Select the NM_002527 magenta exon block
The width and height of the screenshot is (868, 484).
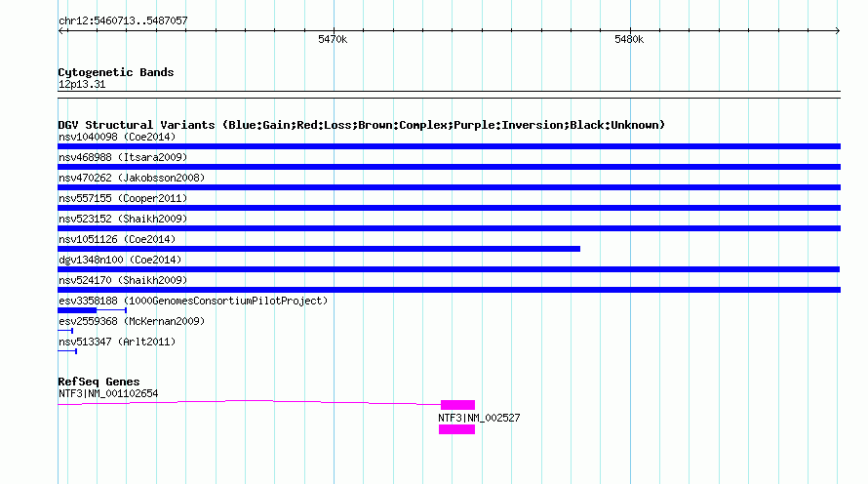pyautogui.click(x=456, y=429)
